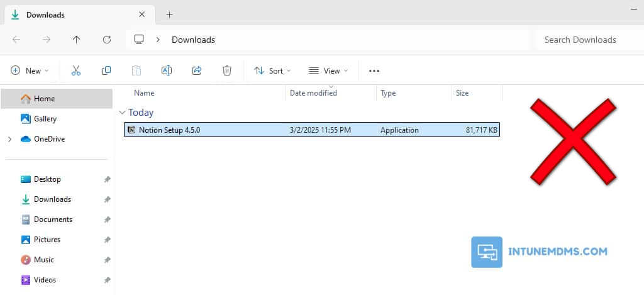
Task: Go up one folder level arrow
Action: pyautogui.click(x=76, y=40)
